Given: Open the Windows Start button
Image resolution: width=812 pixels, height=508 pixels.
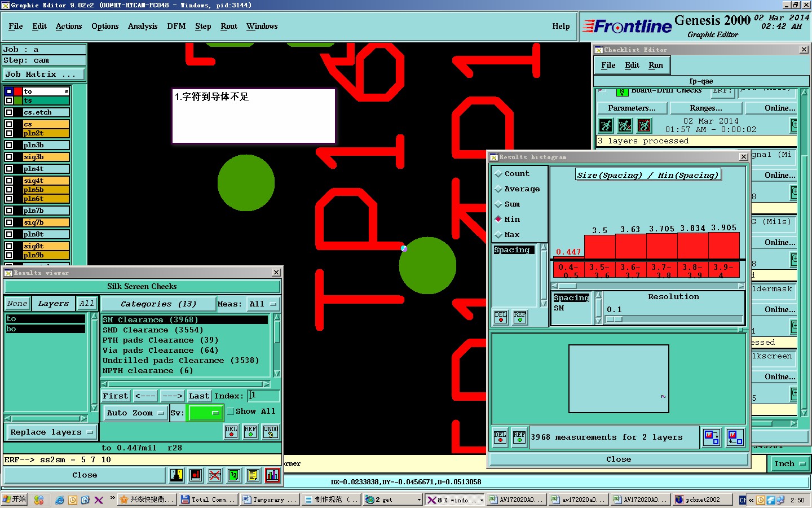Looking at the screenshot, I should pyautogui.click(x=15, y=500).
